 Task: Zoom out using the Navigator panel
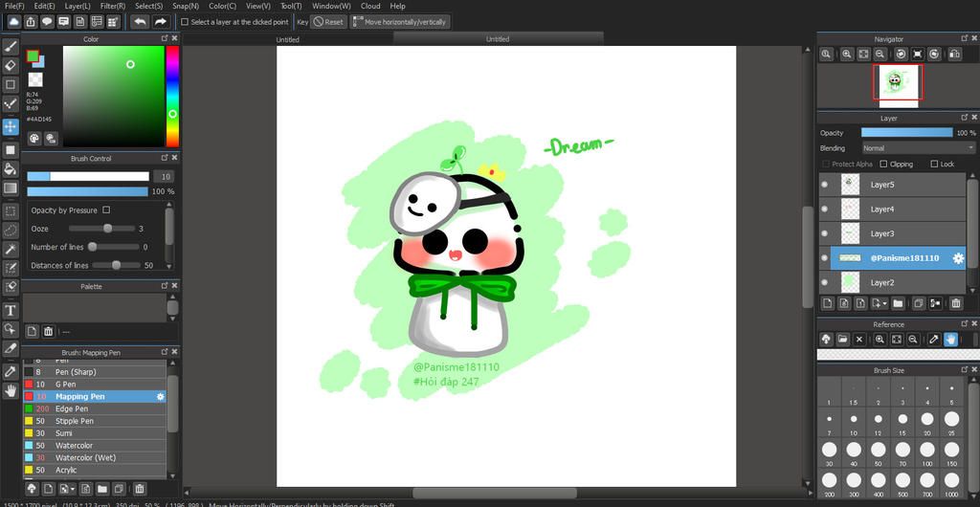880,55
